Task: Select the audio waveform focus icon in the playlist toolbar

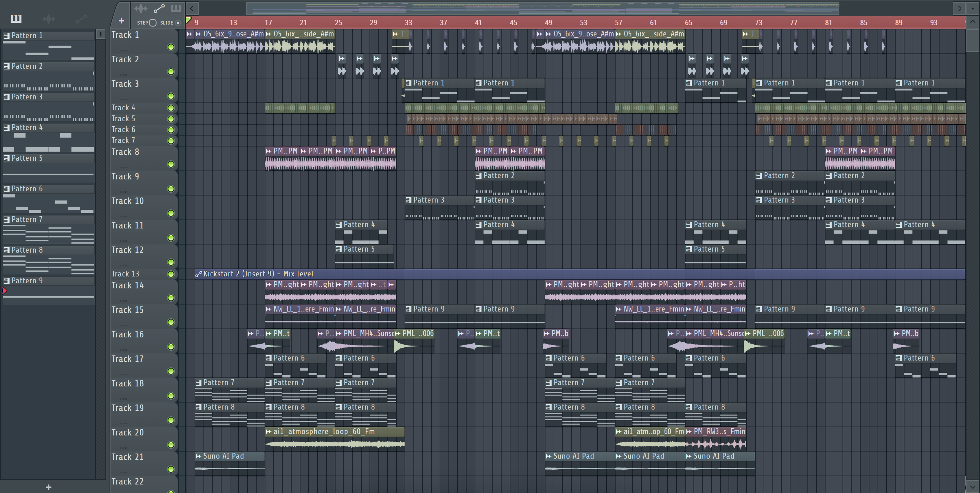Action: click(x=141, y=8)
